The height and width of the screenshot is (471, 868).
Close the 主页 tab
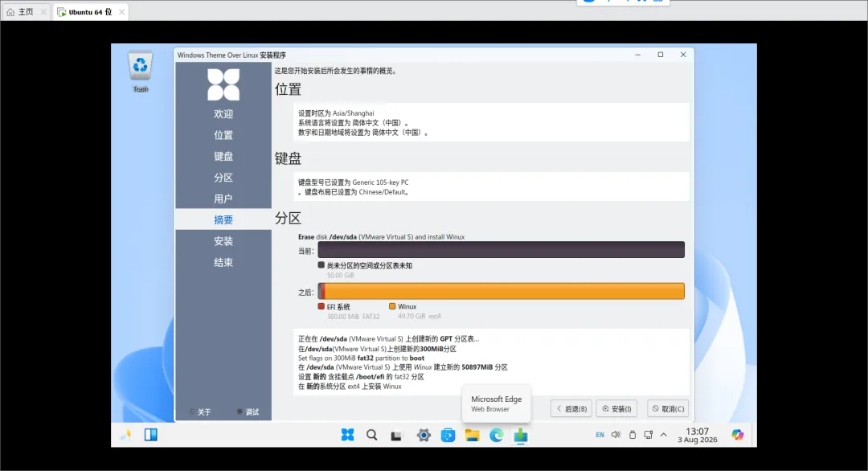(x=43, y=11)
